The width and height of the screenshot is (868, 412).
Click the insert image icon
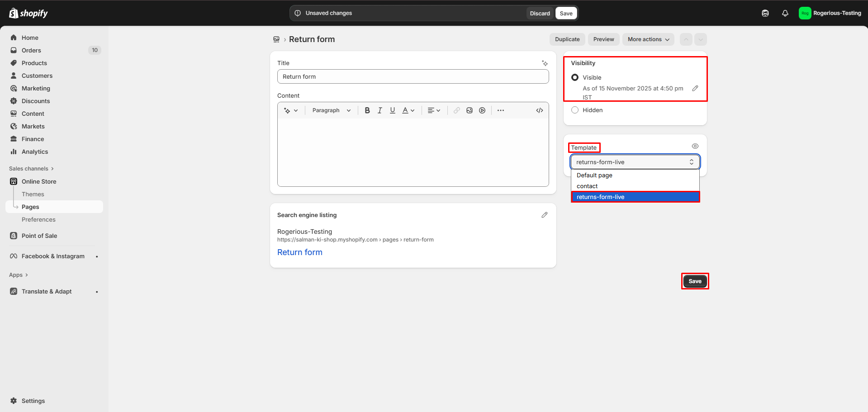click(470, 110)
